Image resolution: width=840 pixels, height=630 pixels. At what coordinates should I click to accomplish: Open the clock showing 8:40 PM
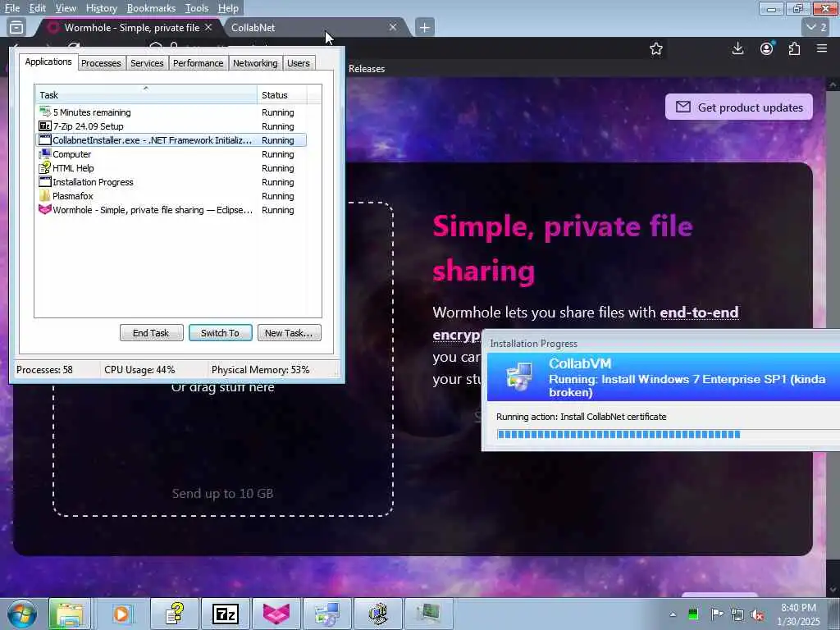[x=798, y=614]
